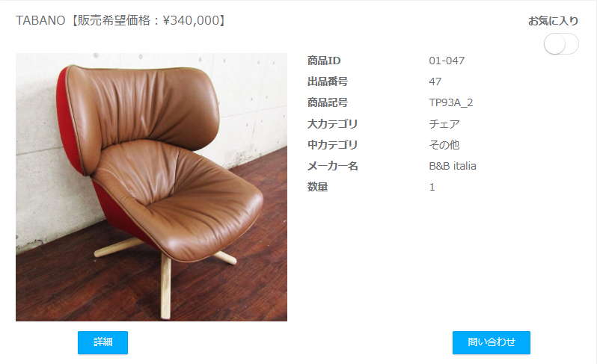
Task: Click the product ID value 01-047
Action: [x=447, y=61]
